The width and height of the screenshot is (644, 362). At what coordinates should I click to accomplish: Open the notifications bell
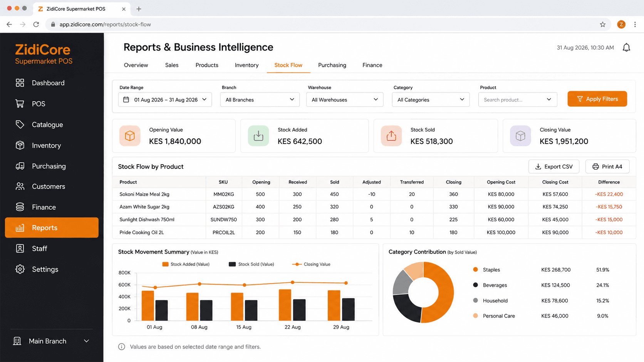pyautogui.click(x=626, y=47)
